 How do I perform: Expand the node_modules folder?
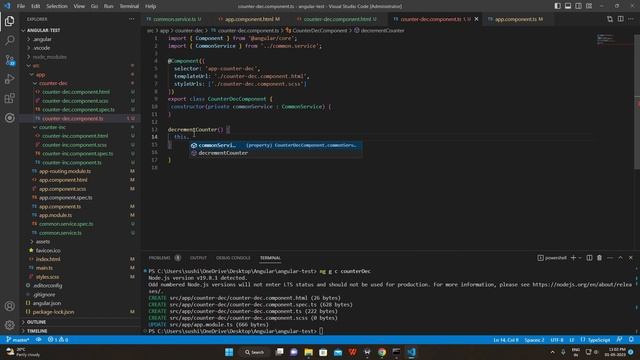[49, 57]
